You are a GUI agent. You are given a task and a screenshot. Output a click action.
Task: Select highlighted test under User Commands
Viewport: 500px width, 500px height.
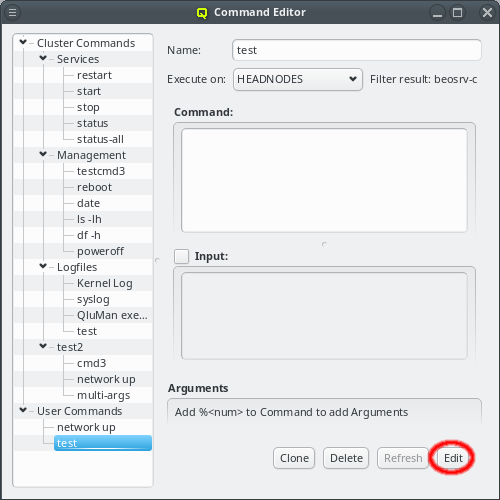click(103, 443)
